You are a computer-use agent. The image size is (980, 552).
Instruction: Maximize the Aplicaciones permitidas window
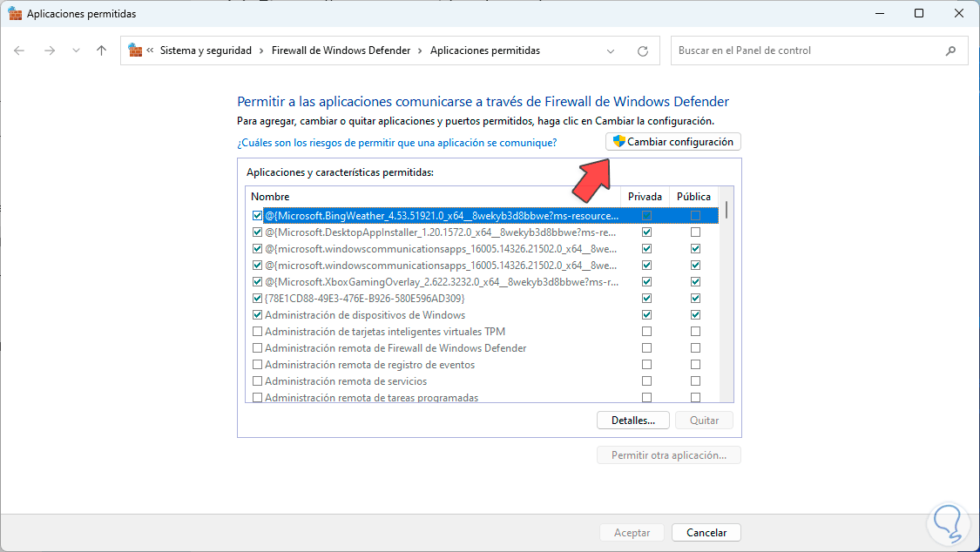[919, 13]
